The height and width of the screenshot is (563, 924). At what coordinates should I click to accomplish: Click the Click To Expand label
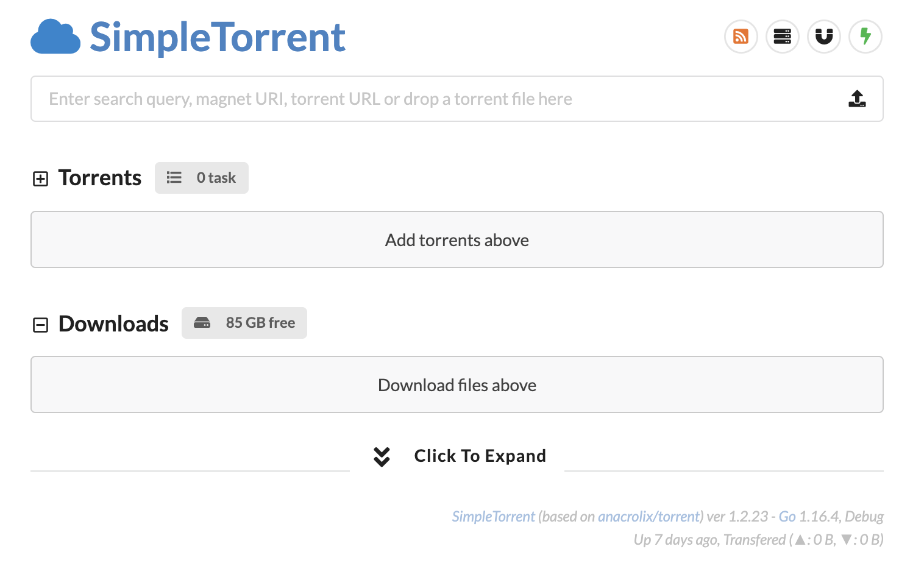click(480, 456)
